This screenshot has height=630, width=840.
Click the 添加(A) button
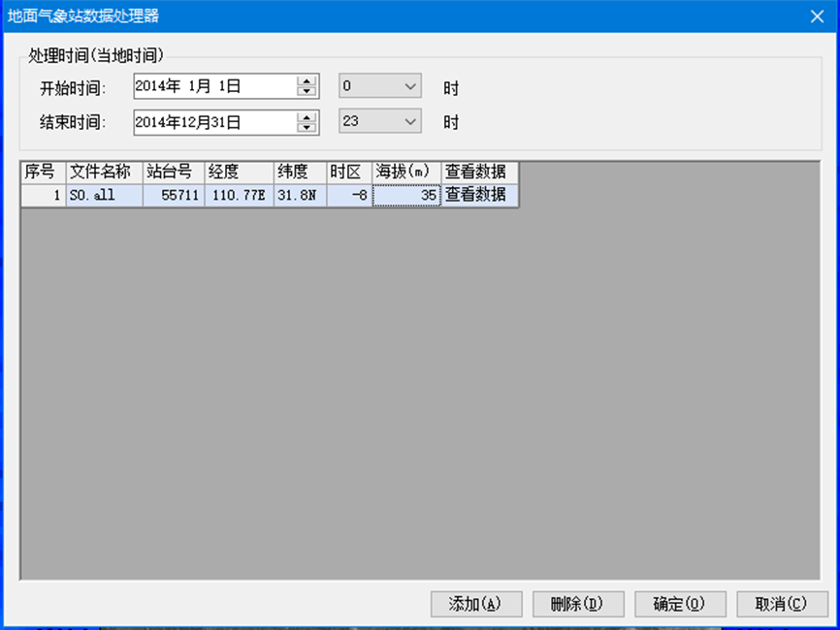coord(476,604)
